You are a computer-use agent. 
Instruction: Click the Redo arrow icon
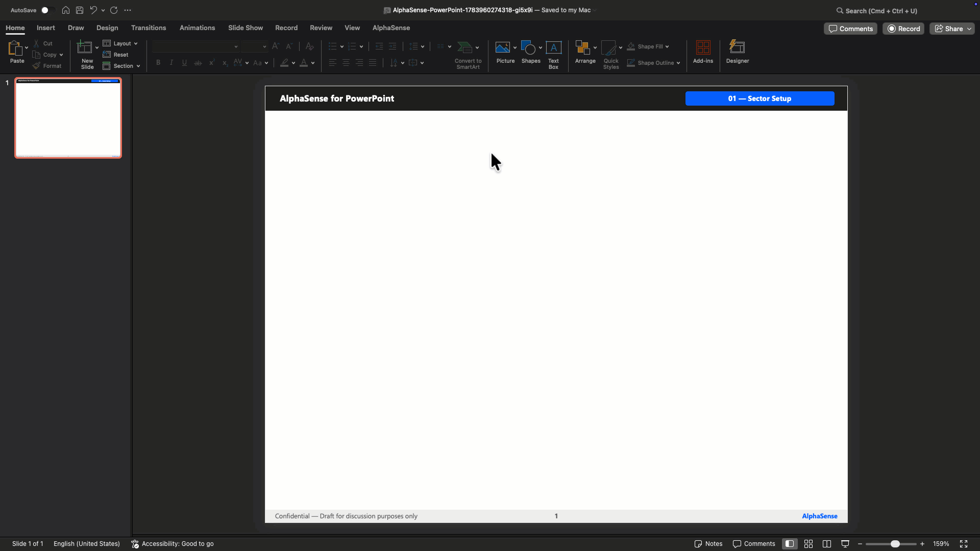click(x=114, y=10)
